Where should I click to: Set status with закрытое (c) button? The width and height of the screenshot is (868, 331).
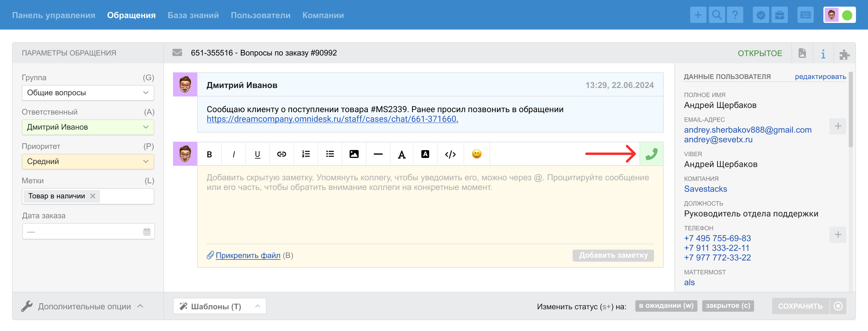(x=728, y=305)
